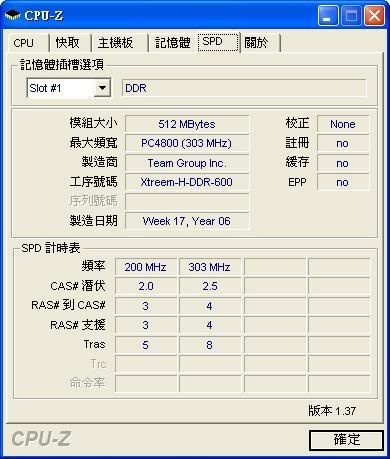Click the CAS# 2.5 latency cell
Viewport: 390px width, 459px height.
click(x=210, y=286)
